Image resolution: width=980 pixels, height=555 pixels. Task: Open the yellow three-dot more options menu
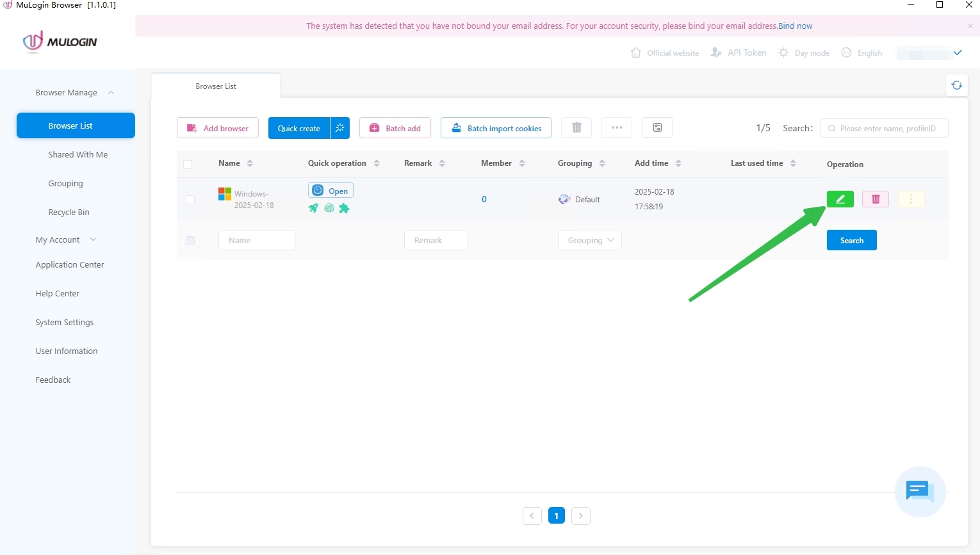911,199
